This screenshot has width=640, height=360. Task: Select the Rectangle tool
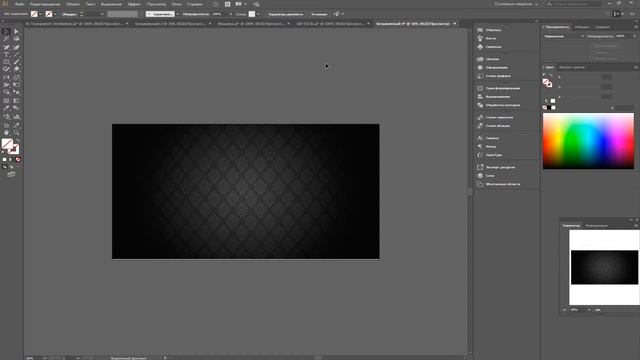(6, 62)
